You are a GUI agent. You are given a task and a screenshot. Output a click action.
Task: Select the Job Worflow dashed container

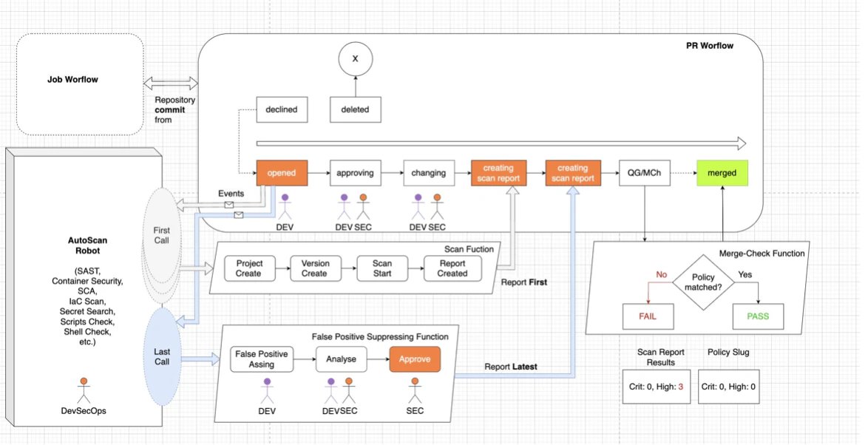pos(81,84)
